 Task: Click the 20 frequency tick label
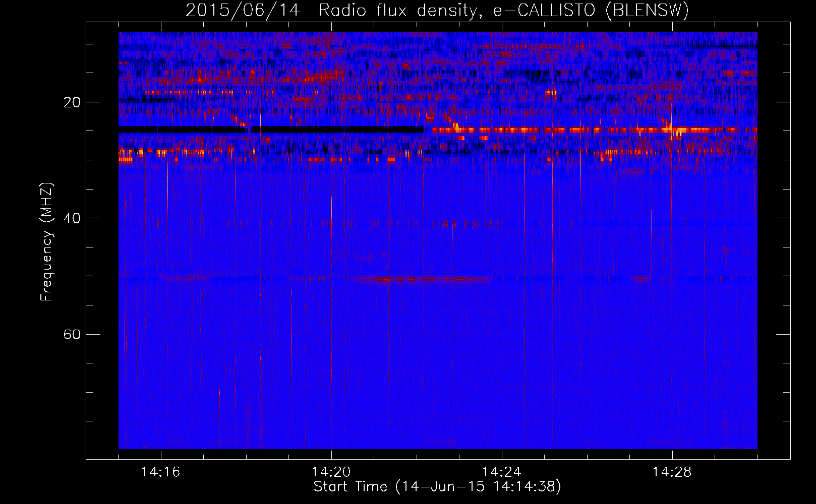click(x=72, y=102)
